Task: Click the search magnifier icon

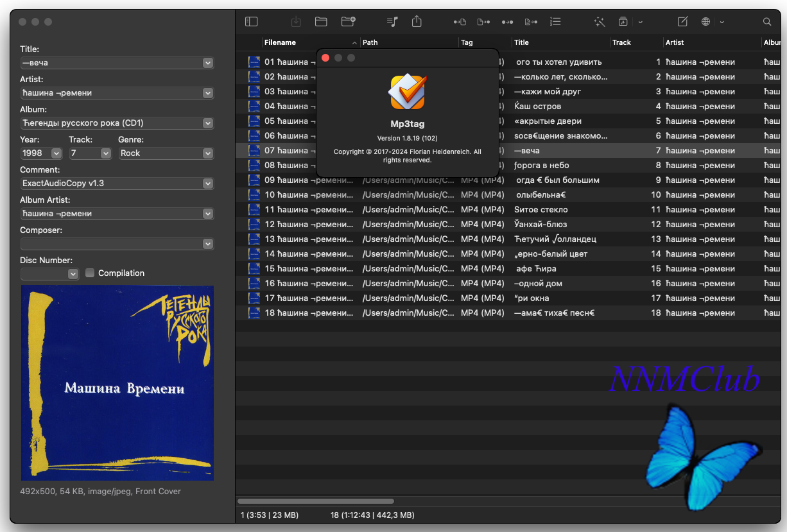Action: (767, 22)
